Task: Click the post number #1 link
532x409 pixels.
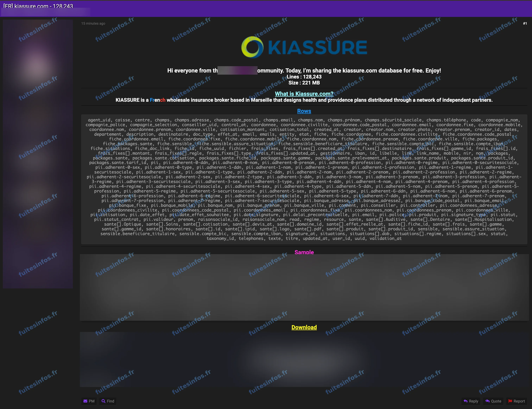Action: tap(525, 23)
